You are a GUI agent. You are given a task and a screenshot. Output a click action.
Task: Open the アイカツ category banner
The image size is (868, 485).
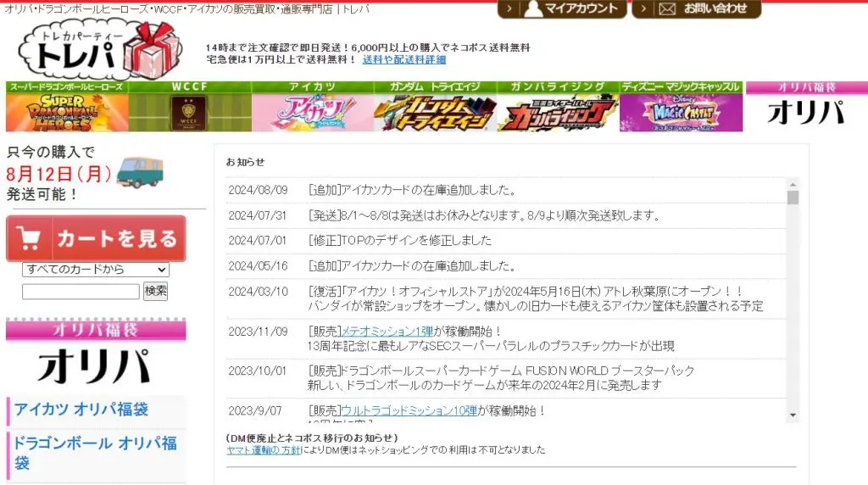[313, 106]
